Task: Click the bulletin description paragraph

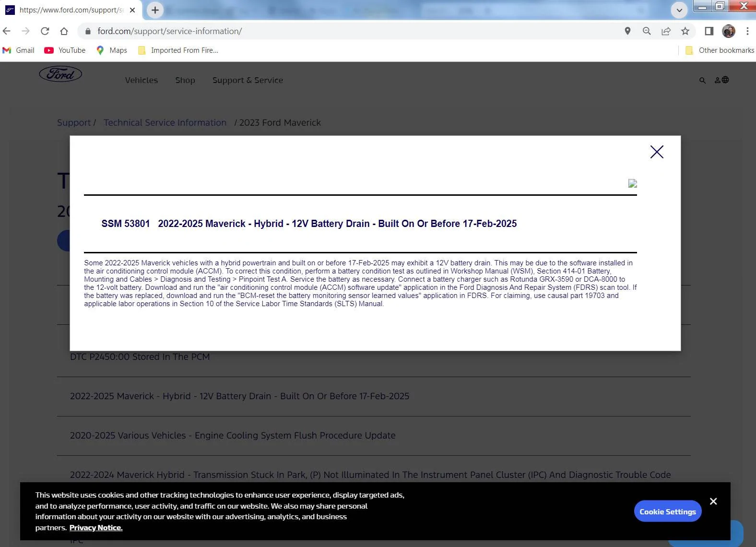Action: tap(360, 283)
